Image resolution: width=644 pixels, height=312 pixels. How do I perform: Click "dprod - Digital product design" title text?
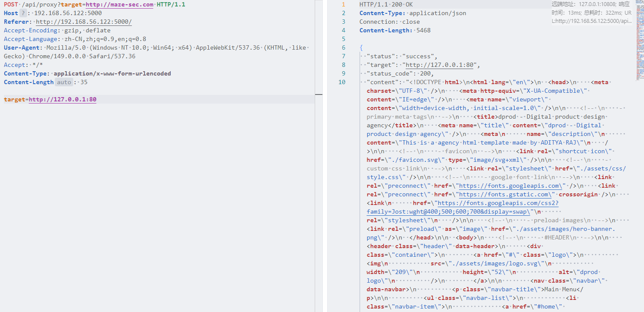point(552,117)
